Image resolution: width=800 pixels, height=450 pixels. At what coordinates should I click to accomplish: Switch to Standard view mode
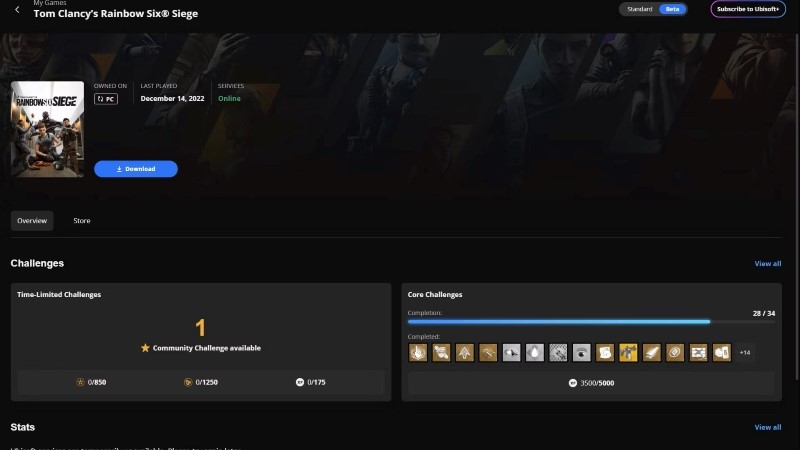click(x=640, y=9)
